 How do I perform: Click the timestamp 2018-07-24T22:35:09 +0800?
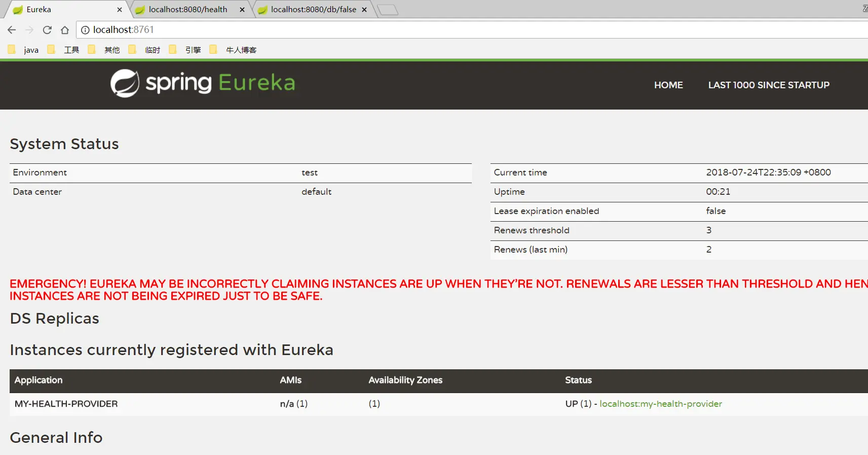click(769, 172)
